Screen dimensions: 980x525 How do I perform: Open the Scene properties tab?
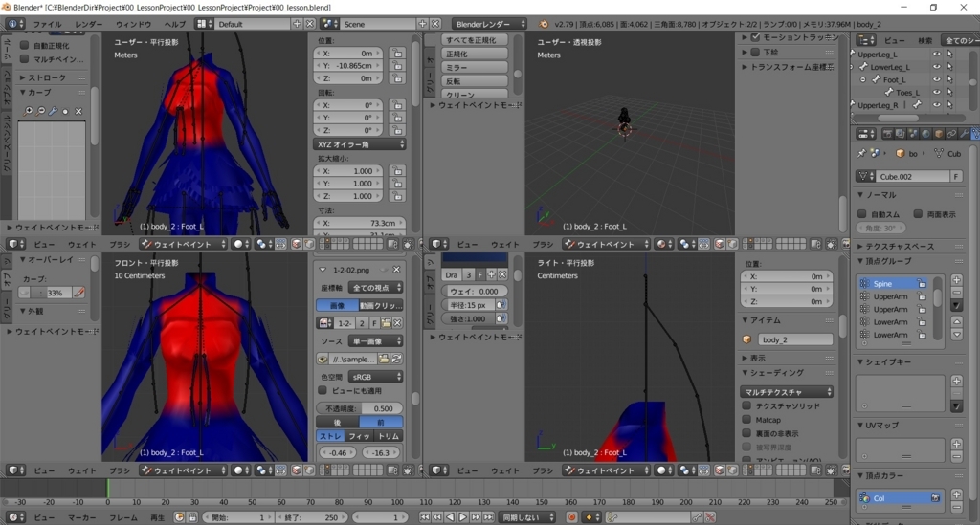[913, 134]
